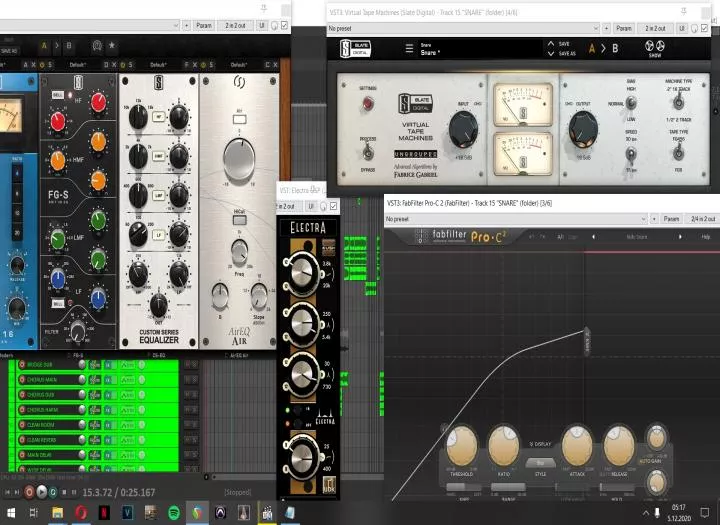This screenshot has height=525, width=720.
Task: Click the UI button in Virtual Tape Machines window
Action: tap(681, 28)
